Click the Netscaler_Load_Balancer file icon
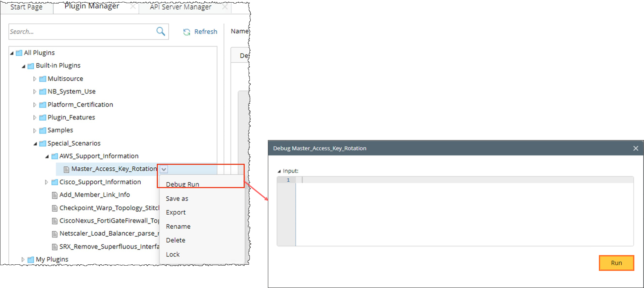The width and height of the screenshot is (644, 288). [x=55, y=234]
